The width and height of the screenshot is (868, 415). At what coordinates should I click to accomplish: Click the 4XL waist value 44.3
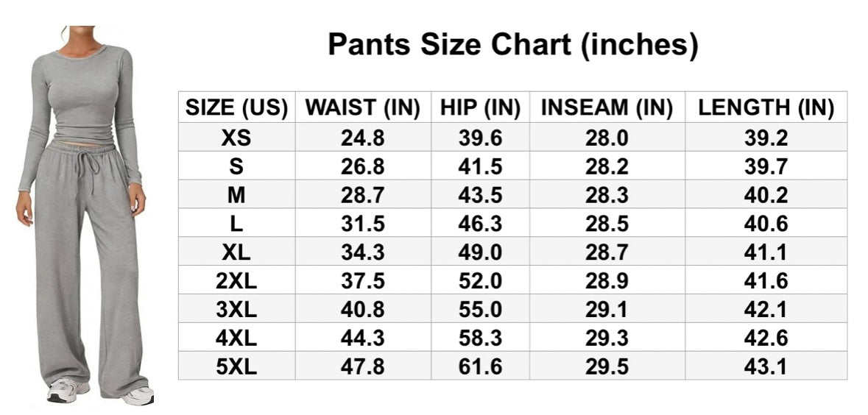(x=362, y=338)
